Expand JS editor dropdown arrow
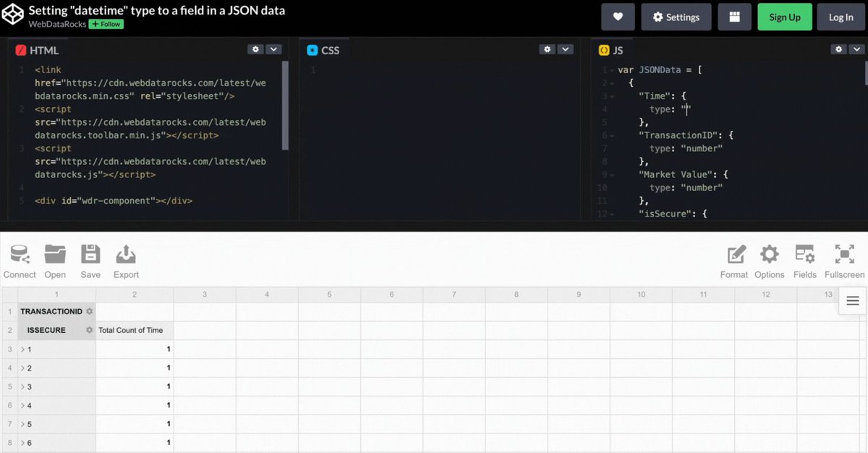Screen dimensions: 868x453 [857, 49]
